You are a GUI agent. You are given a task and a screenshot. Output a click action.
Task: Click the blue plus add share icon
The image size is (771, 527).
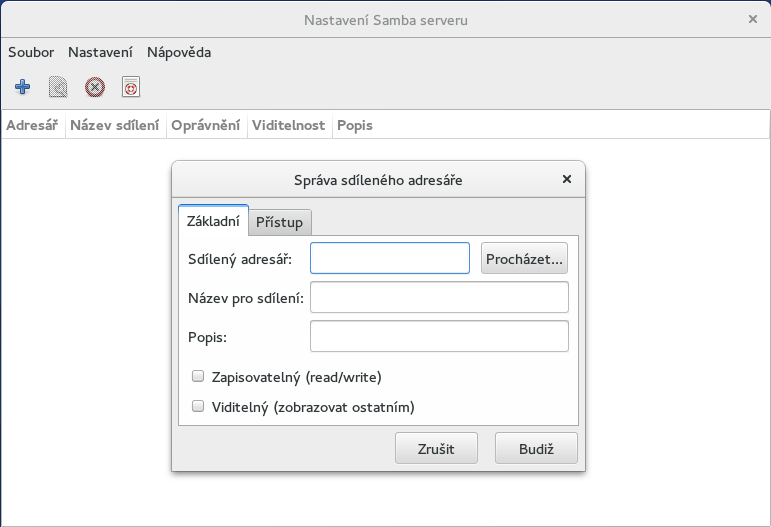[22, 88]
